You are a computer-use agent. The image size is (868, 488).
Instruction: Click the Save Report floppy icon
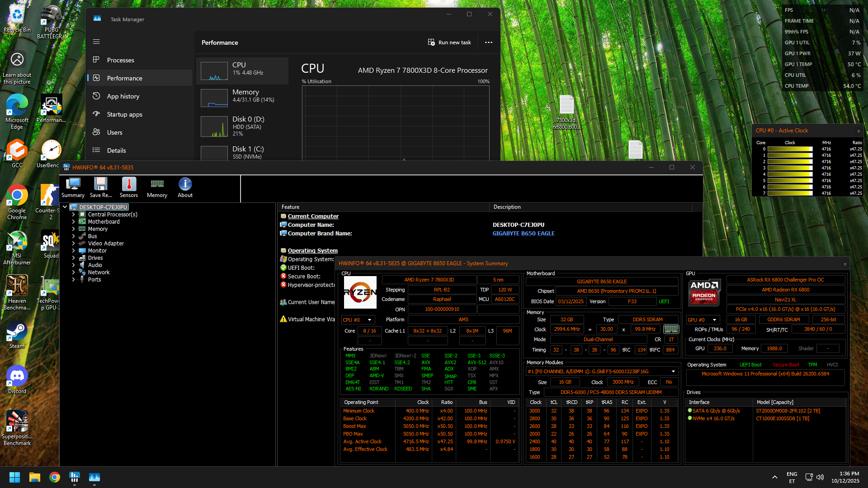[x=100, y=187]
